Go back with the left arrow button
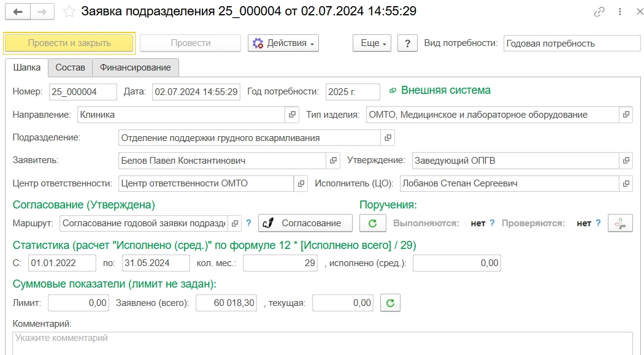 18,12
